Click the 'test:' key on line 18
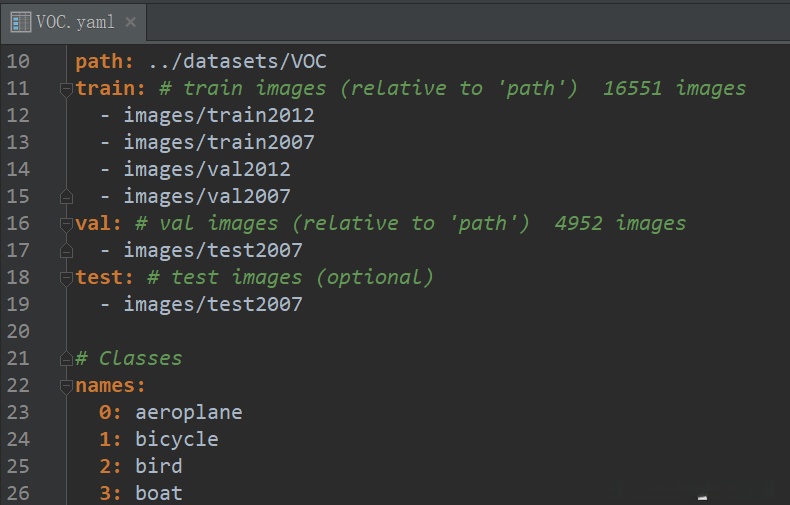790x505 pixels. pyautogui.click(x=104, y=277)
